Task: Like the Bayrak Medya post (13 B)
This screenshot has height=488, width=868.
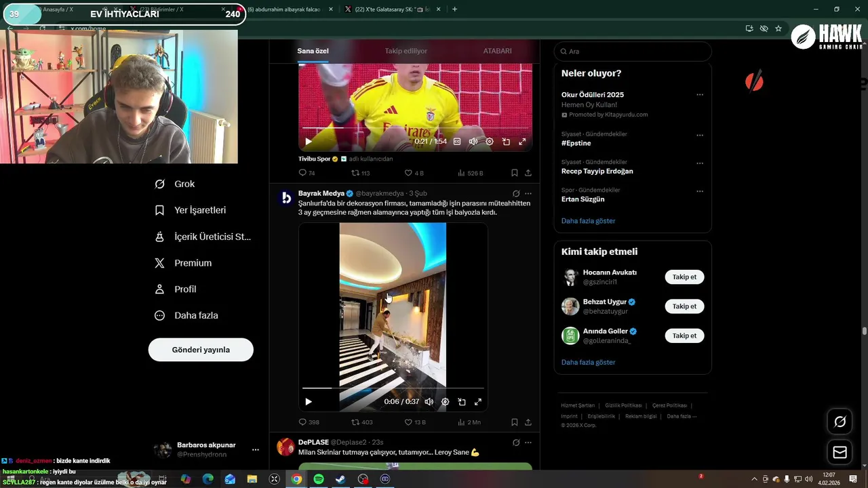Action: (415, 422)
